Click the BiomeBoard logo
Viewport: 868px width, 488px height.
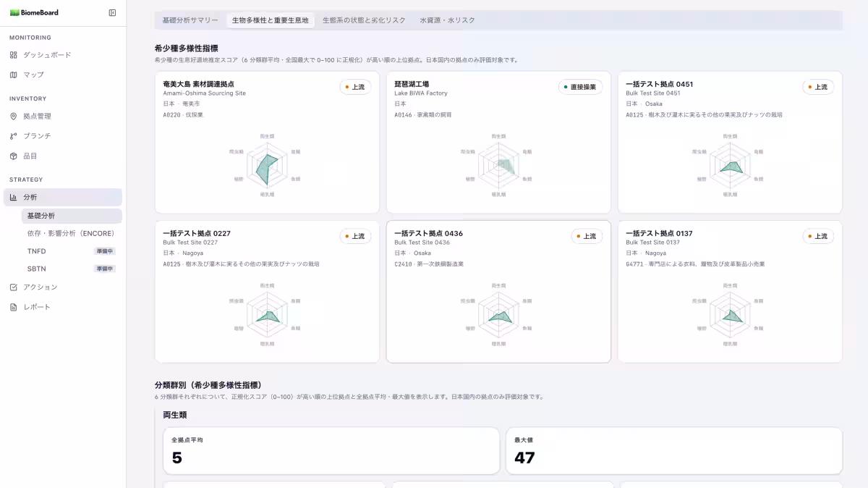pos(34,12)
